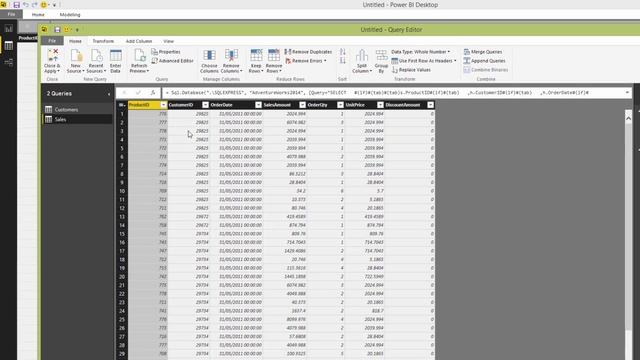This screenshot has height=360, width=640.
Task: Open Recent Sources in ribbon
Action: tap(96, 61)
